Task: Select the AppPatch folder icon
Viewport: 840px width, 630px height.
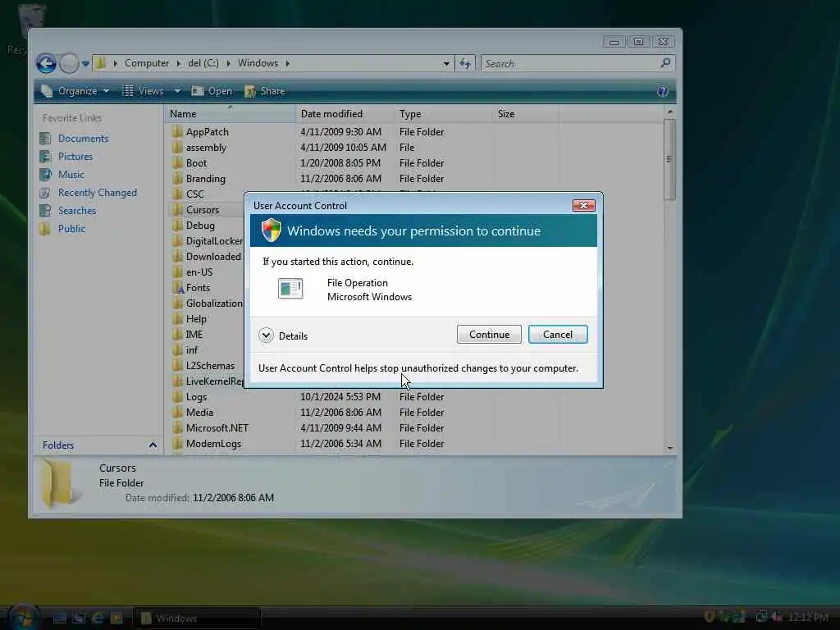Action: click(177, 132)
